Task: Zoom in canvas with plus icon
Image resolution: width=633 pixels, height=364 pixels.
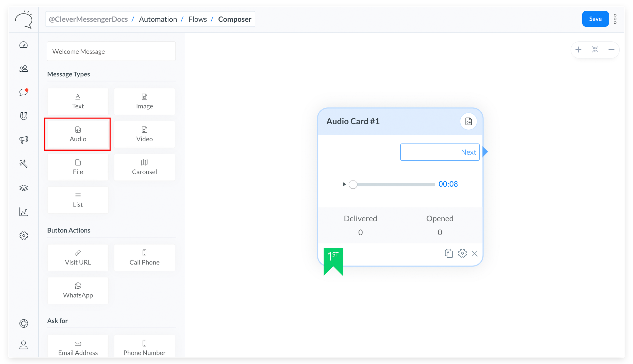Action: click(x=578, y=50)
